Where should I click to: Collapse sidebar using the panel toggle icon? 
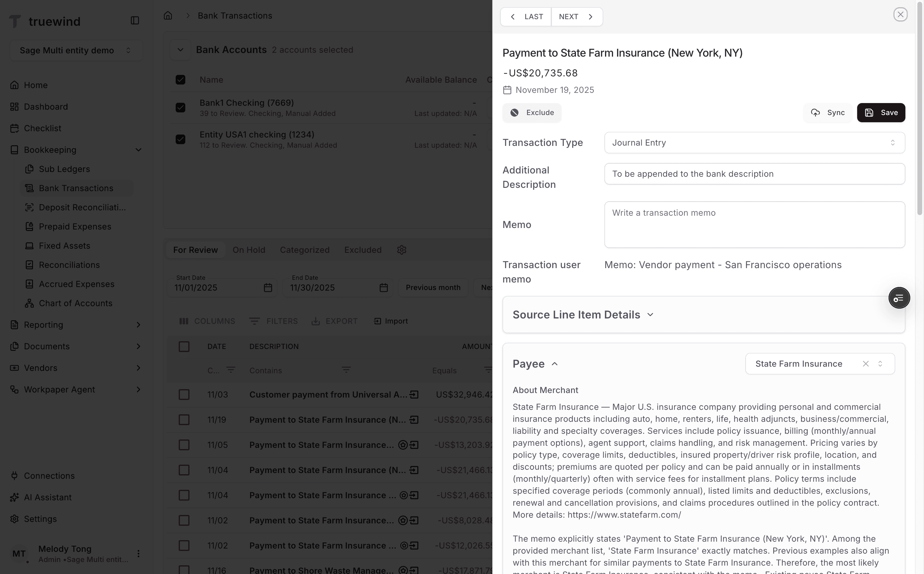(x=135, y=20)
